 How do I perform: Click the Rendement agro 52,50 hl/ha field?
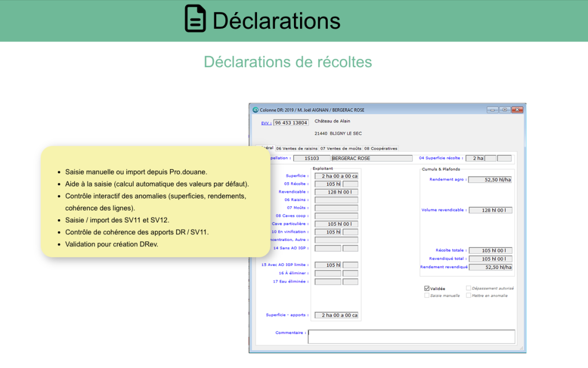coord(490,180)
